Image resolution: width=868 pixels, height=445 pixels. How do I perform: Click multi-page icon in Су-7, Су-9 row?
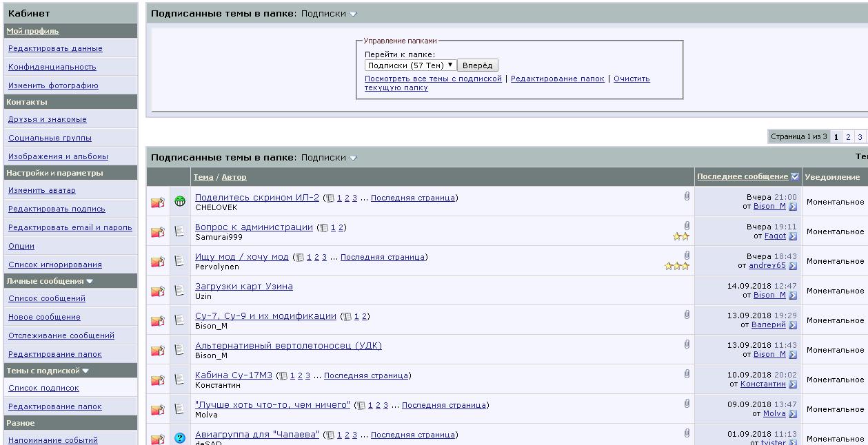348,317
